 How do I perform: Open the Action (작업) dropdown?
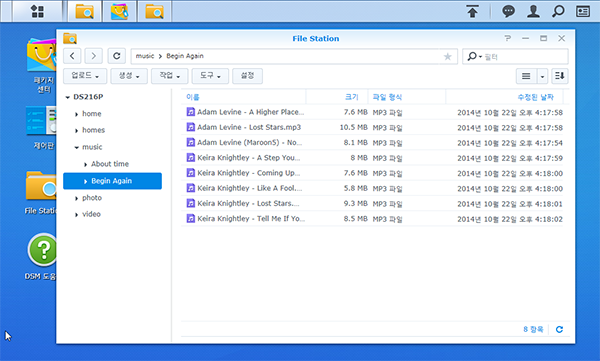coord(169,76)
